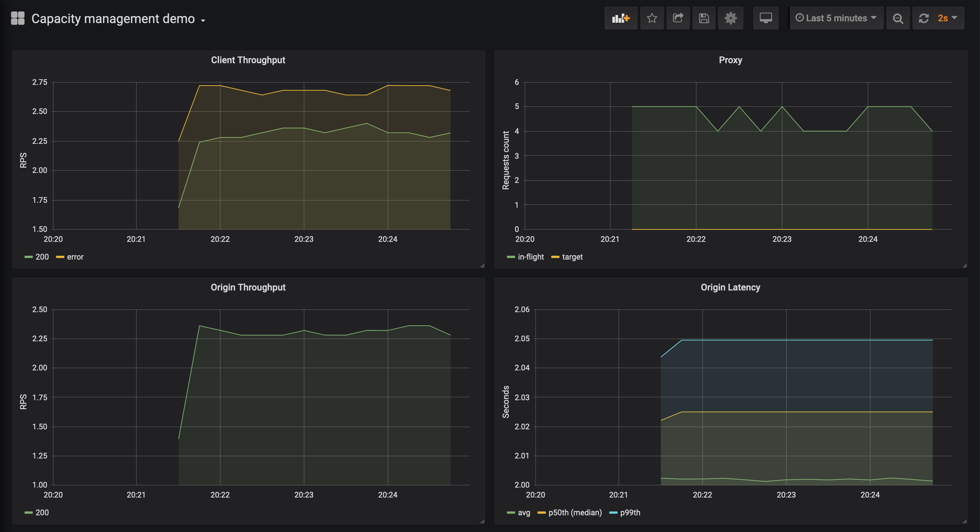
Task: Click the Grafana dashboards grid icon
Action: 17,18
